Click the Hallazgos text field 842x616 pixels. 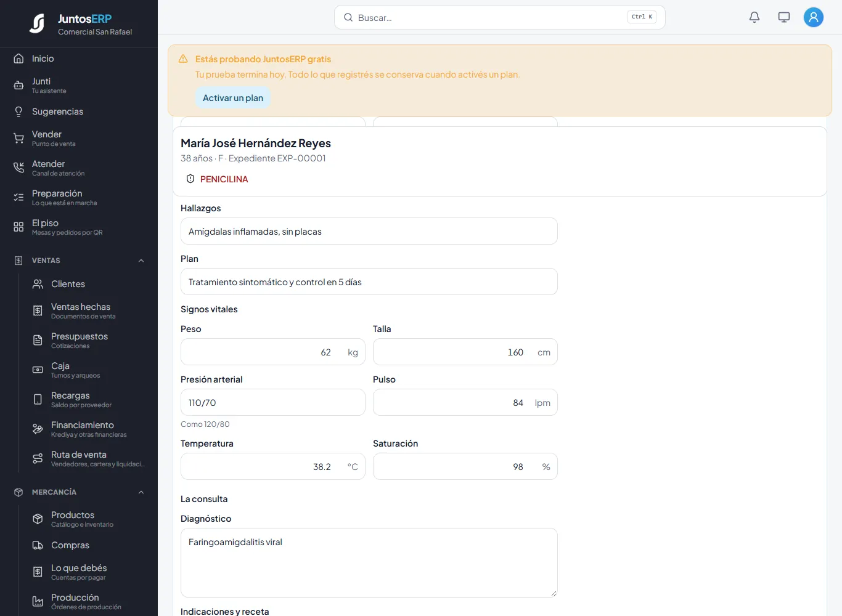coord(369,231)
